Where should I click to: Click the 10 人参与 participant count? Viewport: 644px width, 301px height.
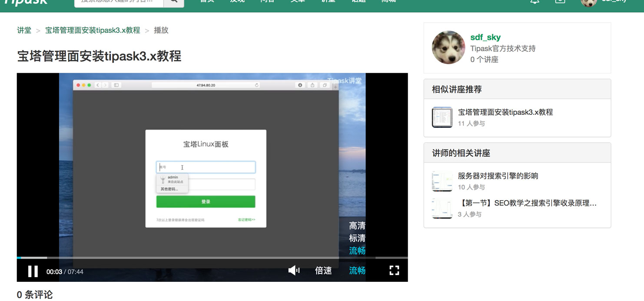471,187
